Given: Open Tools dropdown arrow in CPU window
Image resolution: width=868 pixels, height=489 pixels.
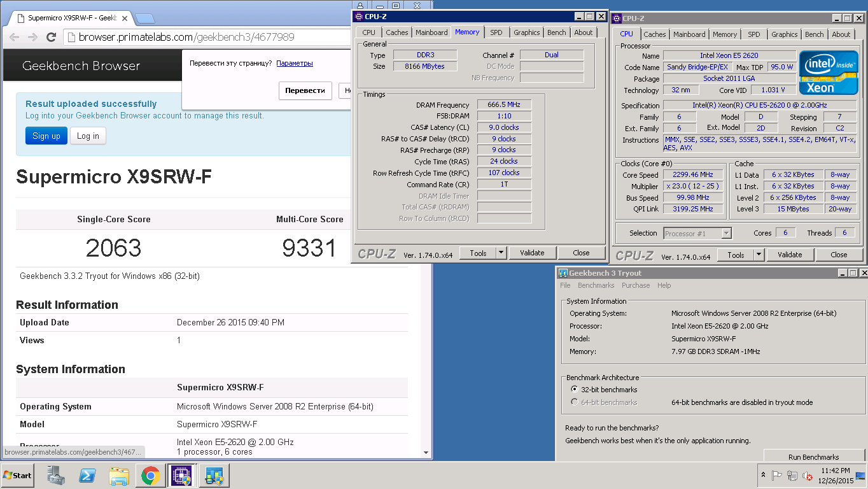Looking at the screenshot, I should [759, 255].
